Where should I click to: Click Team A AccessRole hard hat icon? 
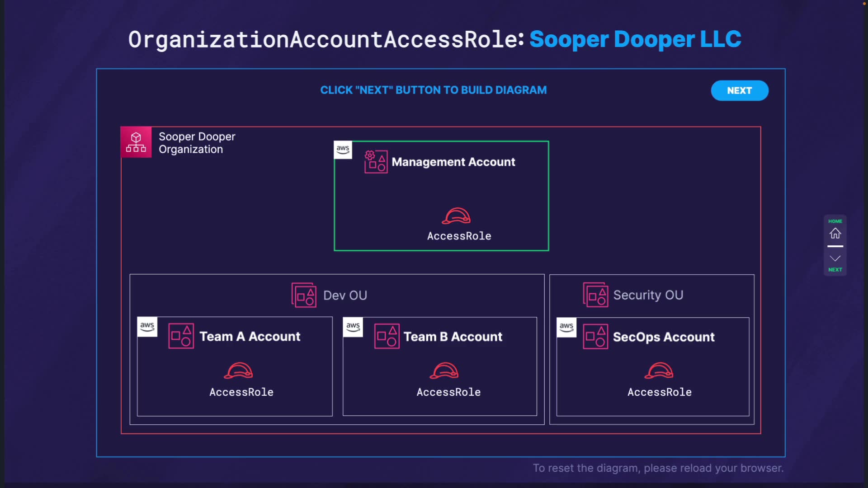(x=238, y=371)
